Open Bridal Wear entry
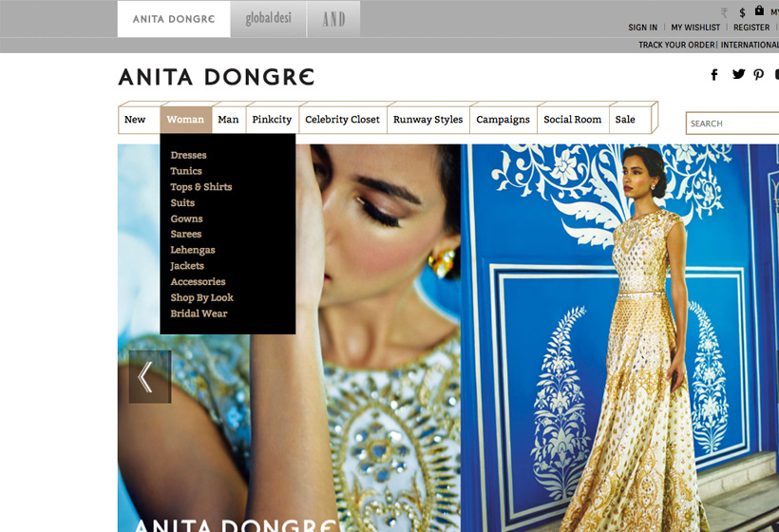Screen dimensions: 779x532 point(199,313)
